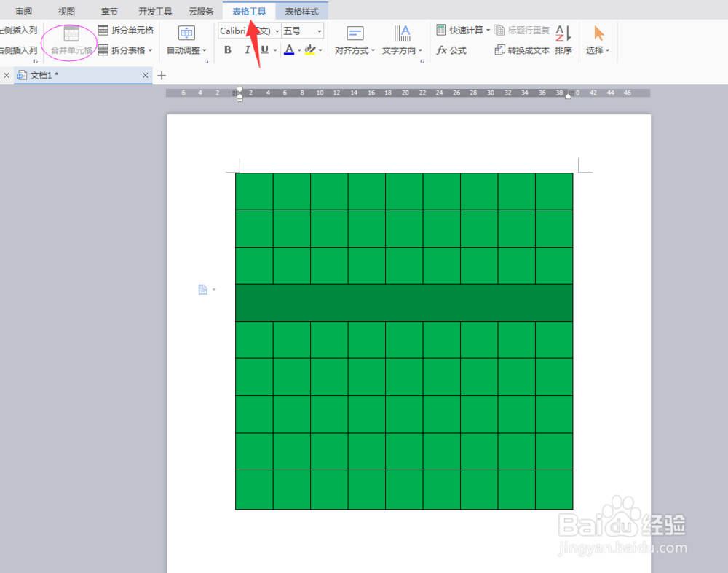
Task: Switch to the Table Style (表格样式) tab
Action: coord(302,11)
